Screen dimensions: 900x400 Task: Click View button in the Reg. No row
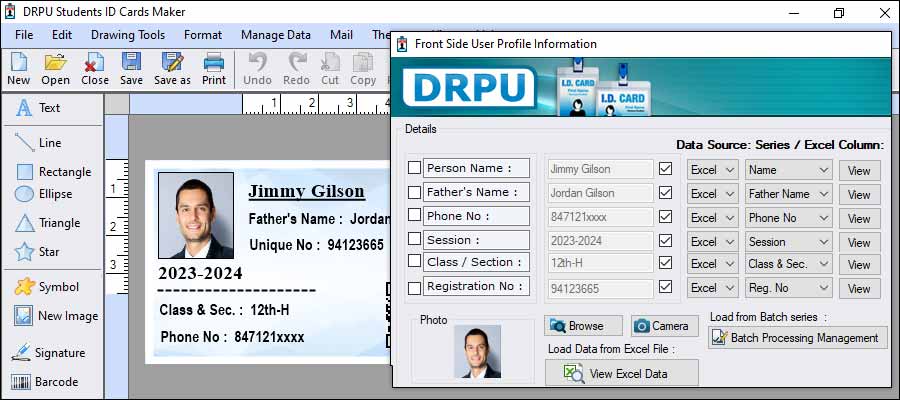859,289
